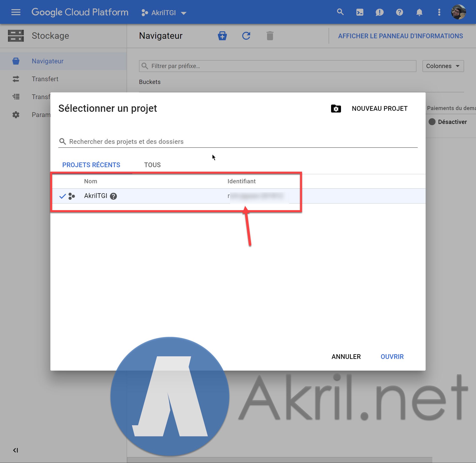
Task: Click the Navigateur bucket icon in sidebar
Action: [x=16, y=61]
